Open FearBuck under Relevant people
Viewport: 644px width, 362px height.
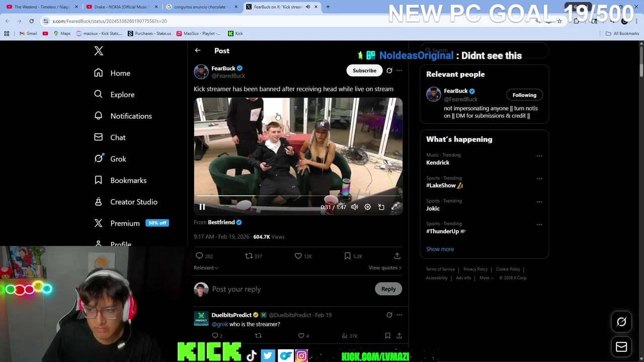(x=456, y=91)
